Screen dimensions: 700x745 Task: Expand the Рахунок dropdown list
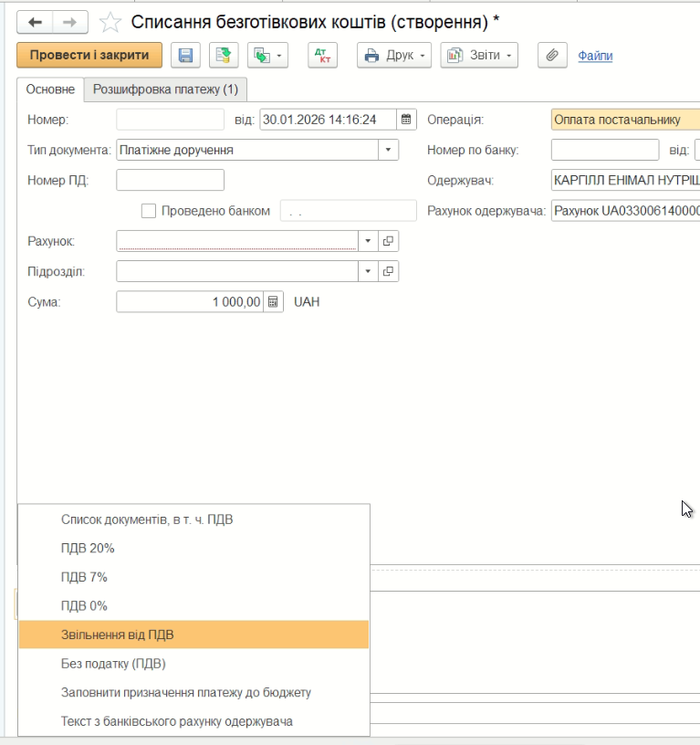coord(368,241)
